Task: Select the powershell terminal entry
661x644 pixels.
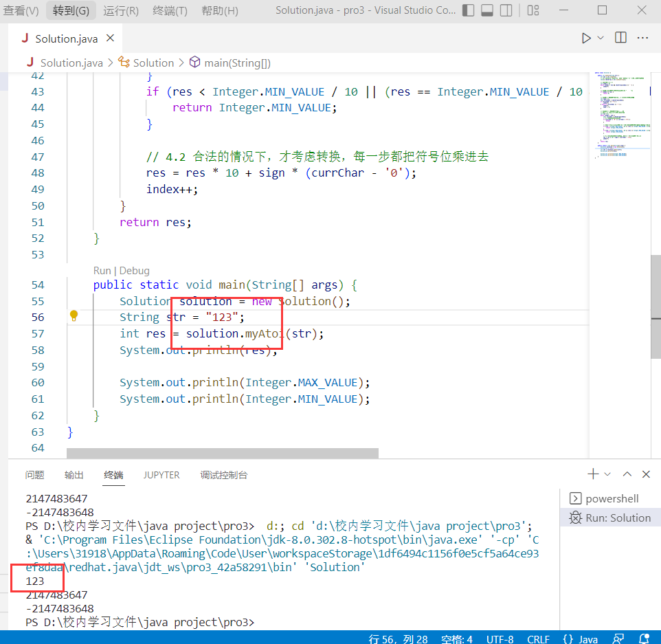Action: (611, 498)
